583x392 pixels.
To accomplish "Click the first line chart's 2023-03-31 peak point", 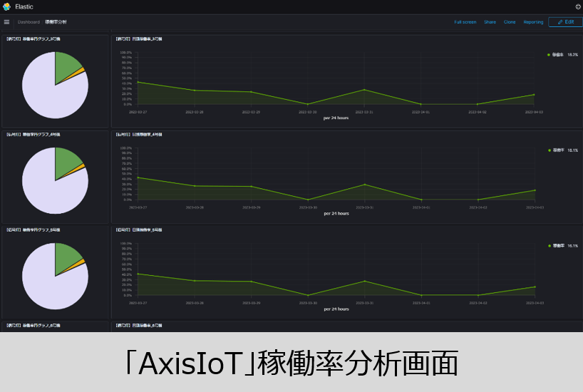I will point(364,90).
